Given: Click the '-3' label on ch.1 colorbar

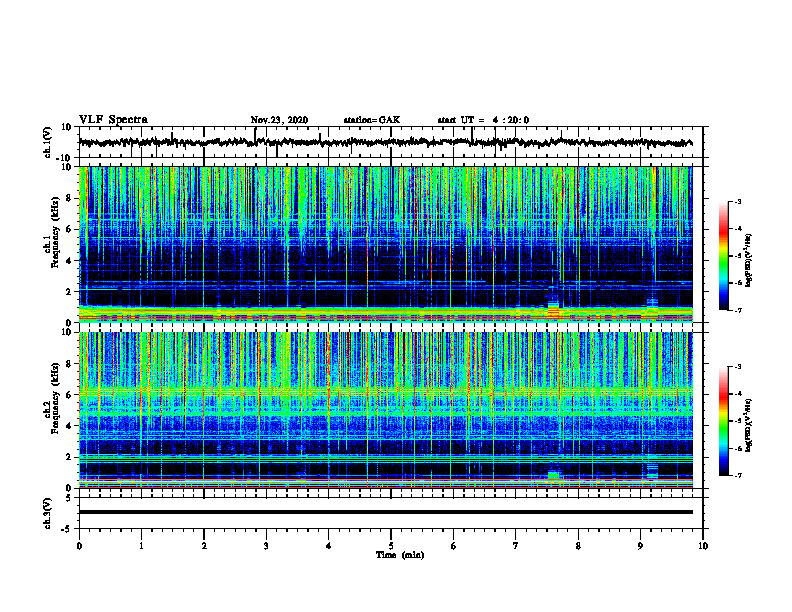Looking at the screenshot, I should click(x=738, y=201).
